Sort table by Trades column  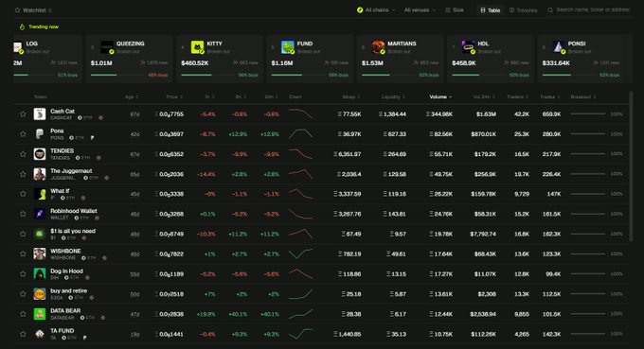pos(550,96)
